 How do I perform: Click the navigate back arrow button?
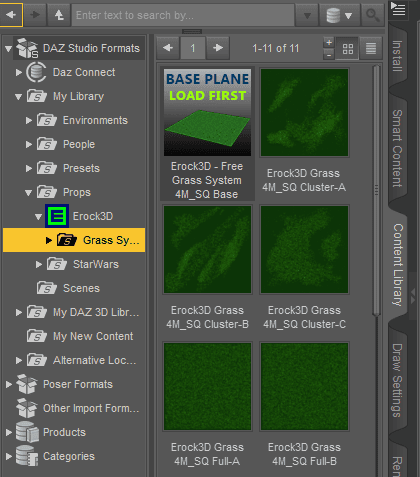click(x=11, y=15)
